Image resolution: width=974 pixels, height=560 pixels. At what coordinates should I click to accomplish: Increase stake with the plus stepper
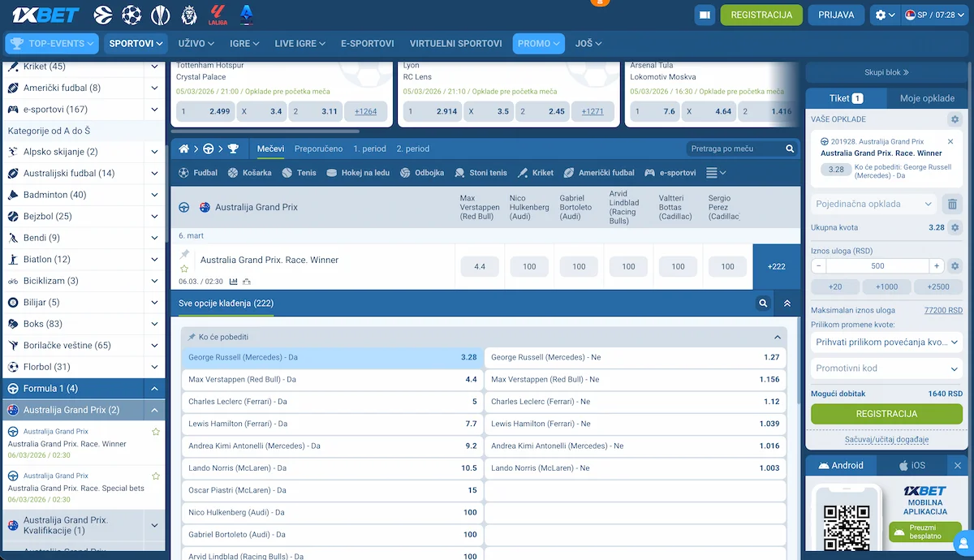click(937, 266)
